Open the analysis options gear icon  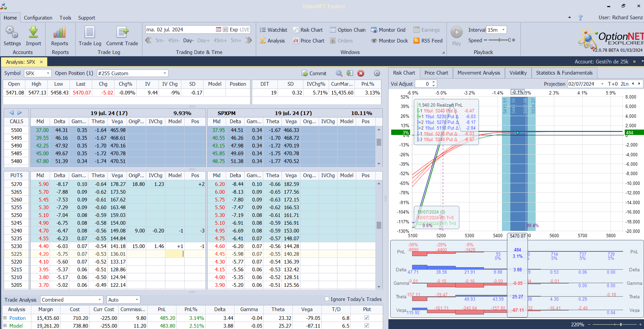[377, 73]
